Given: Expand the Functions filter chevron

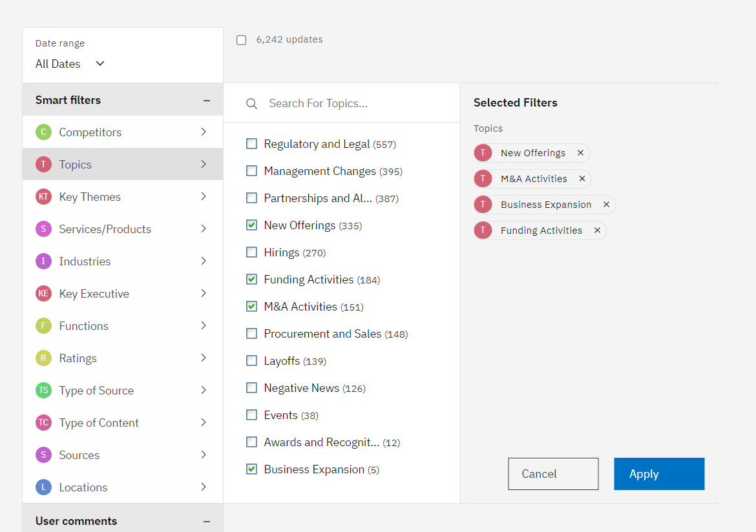Looking at the screenshot, I should (x=204, y=326).
